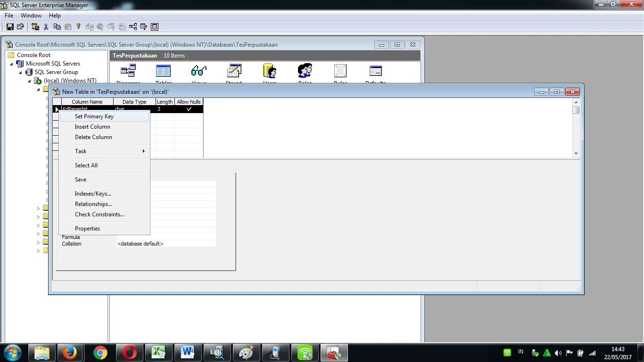This screenshot has height=362, width=644.
Task: Choose Save in the context menu
Action: tap(104, 180)
